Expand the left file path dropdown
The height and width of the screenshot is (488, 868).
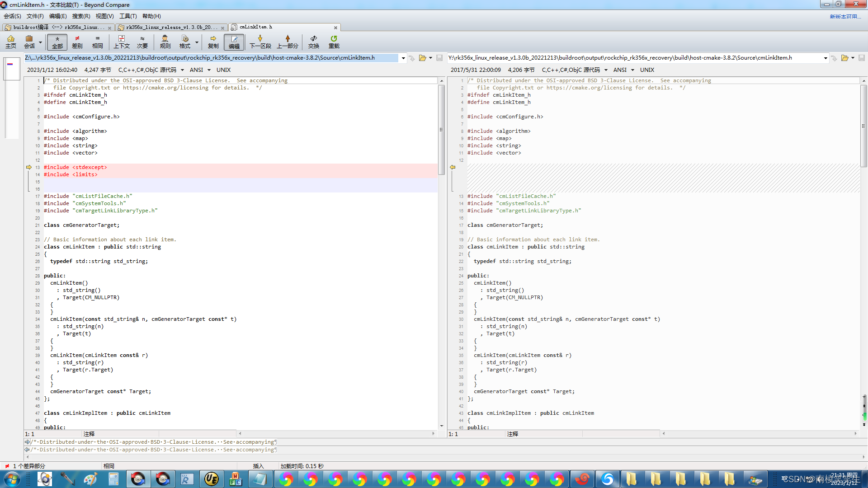(403, 58)
